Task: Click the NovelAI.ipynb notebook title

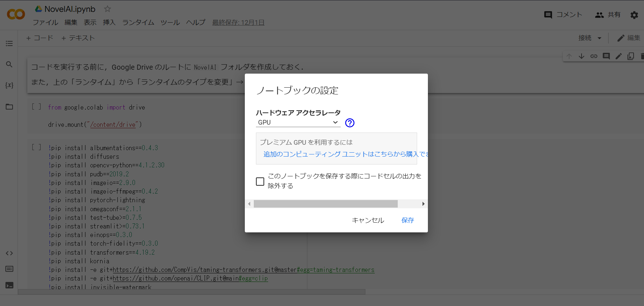Action: coord(70,9)
